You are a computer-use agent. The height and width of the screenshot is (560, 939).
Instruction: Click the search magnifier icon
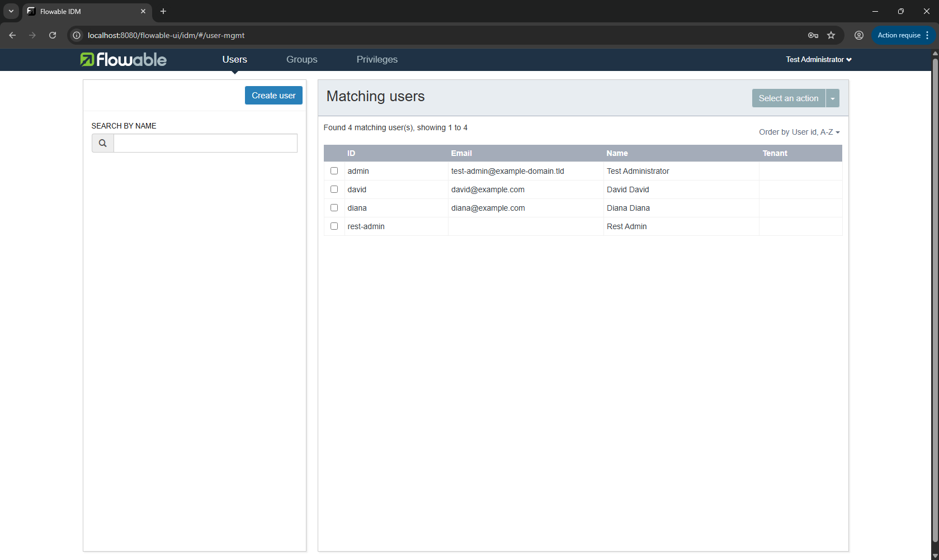[x=103, y=143]
